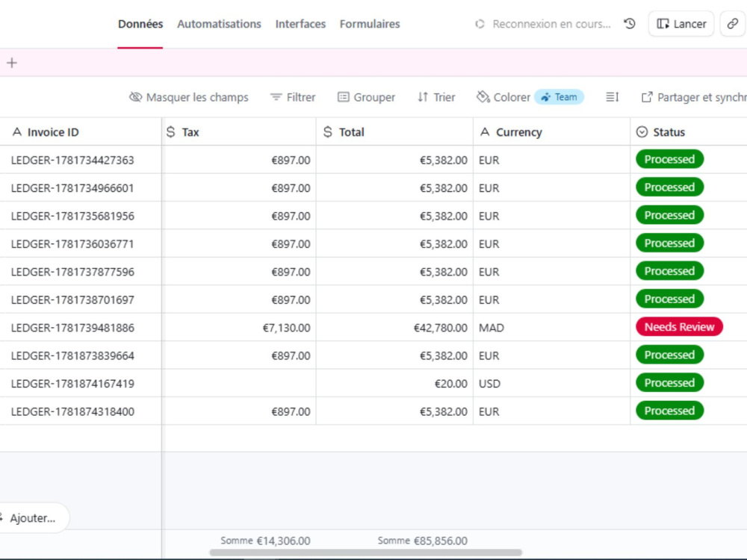Image resolution: width=747 pixels, height=560 pixels.
Task: Switch to the Automatisations tab
Action: pyautogui.click(x=219, y=24)
